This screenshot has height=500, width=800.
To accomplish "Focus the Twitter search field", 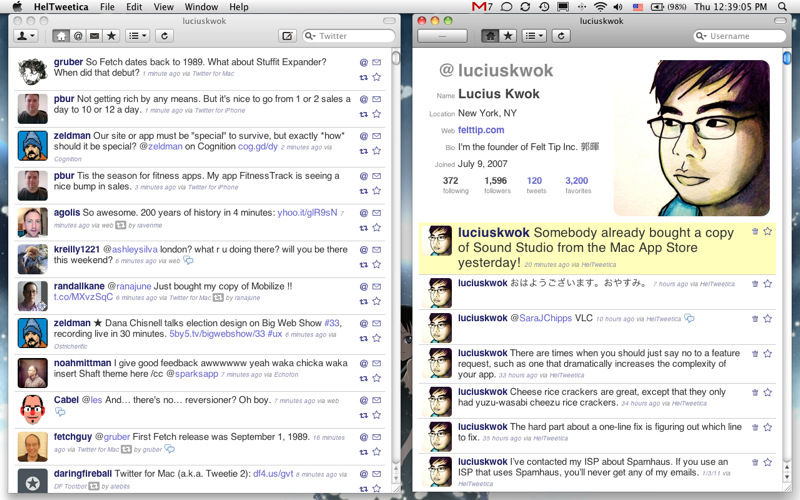I will click(349, 36).
